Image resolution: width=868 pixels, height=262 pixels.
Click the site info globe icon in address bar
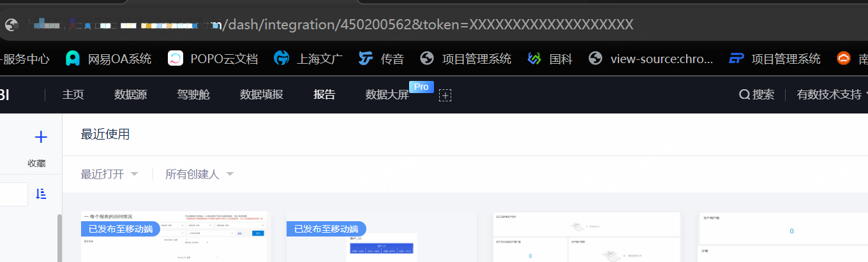point(11,25)
